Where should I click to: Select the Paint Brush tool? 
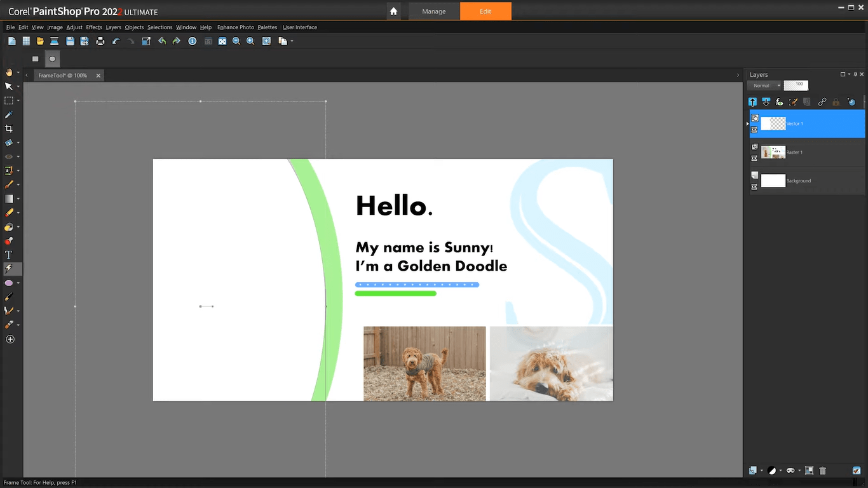click(x=9, y=184)
